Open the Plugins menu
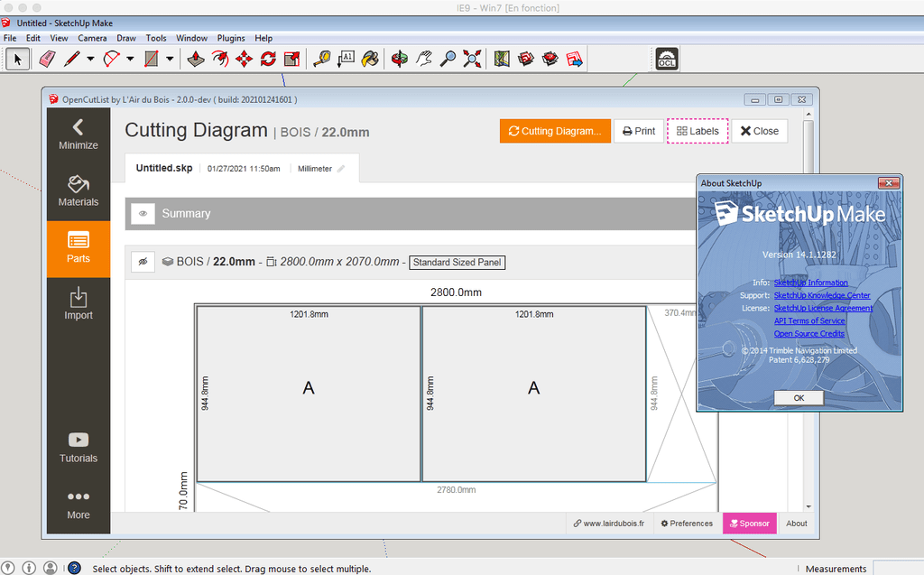This screenshot has width=924, height=575. coord(231,38)
